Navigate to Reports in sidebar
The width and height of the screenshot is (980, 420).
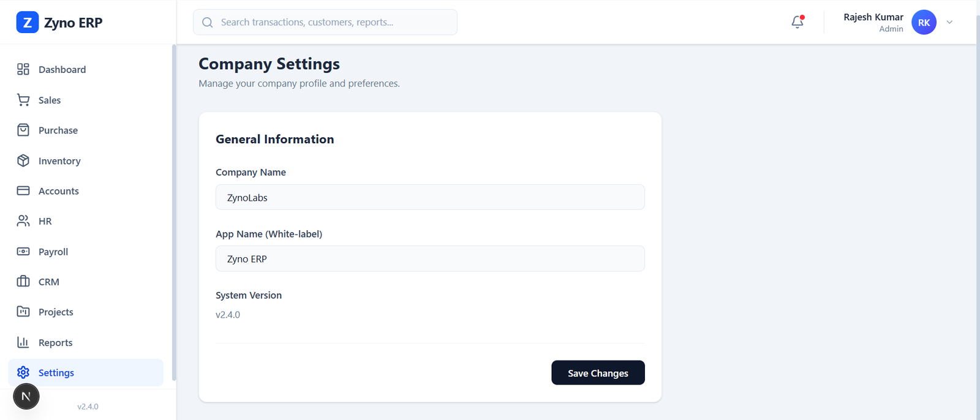tap(55, 342)
